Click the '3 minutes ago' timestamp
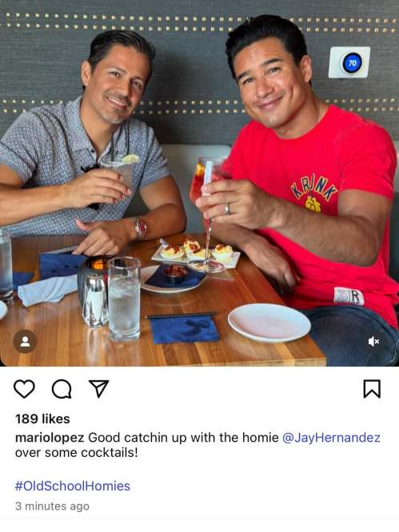399x532 pixels. [x=52, y=506]
